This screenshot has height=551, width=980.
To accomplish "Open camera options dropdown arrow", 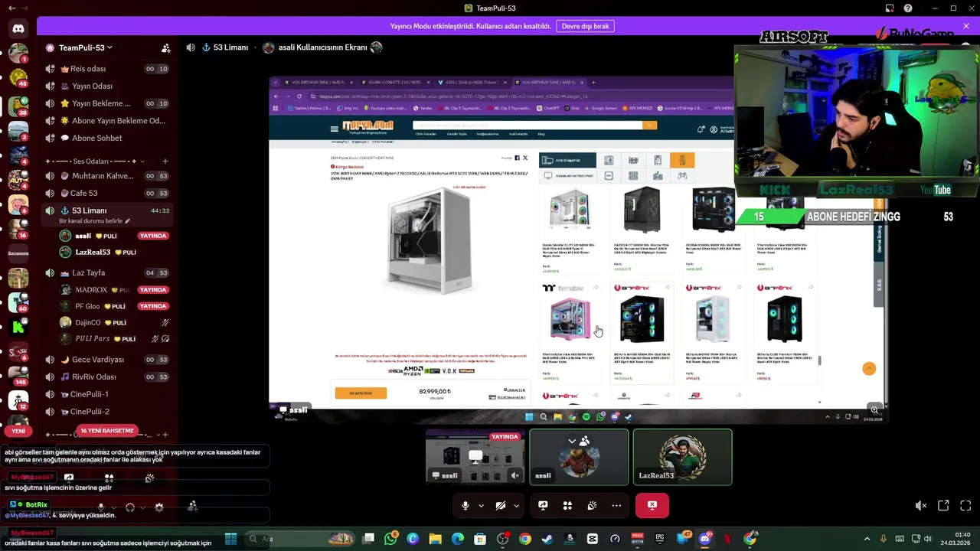I will [x=516, y=506].
